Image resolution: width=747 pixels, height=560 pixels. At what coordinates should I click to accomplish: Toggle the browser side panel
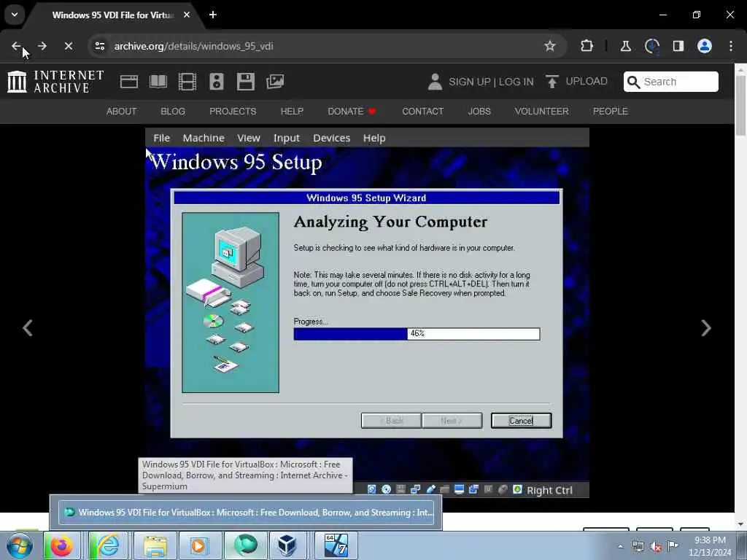678,46
